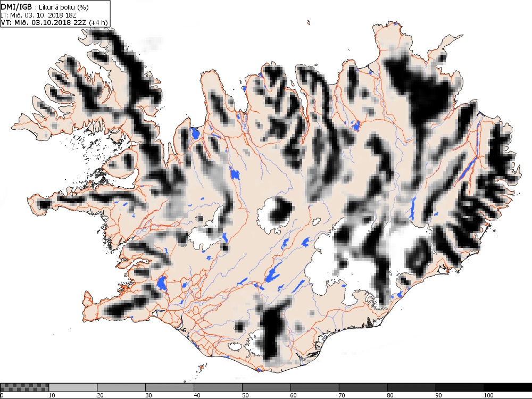
Task: Choose the 80–90% legend swatch
Action: [411, 387]
